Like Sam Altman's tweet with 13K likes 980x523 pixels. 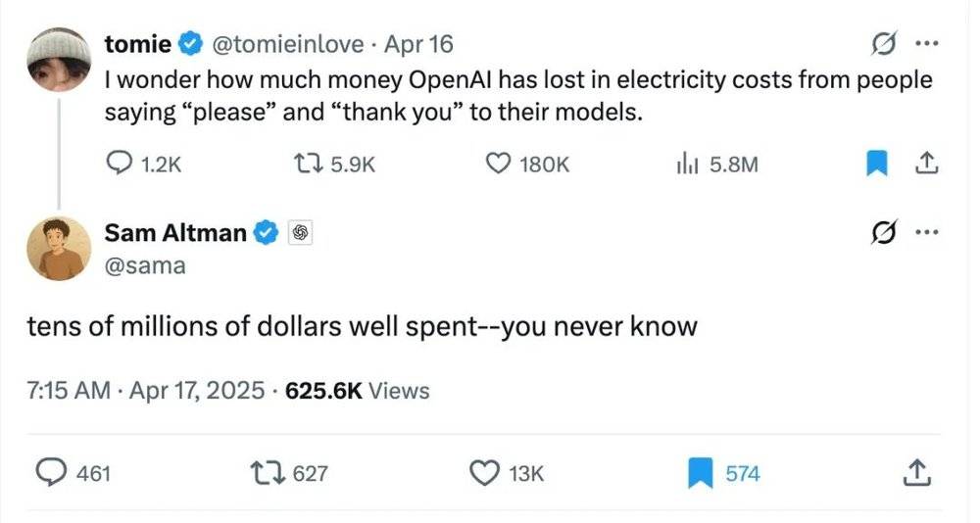484,474
